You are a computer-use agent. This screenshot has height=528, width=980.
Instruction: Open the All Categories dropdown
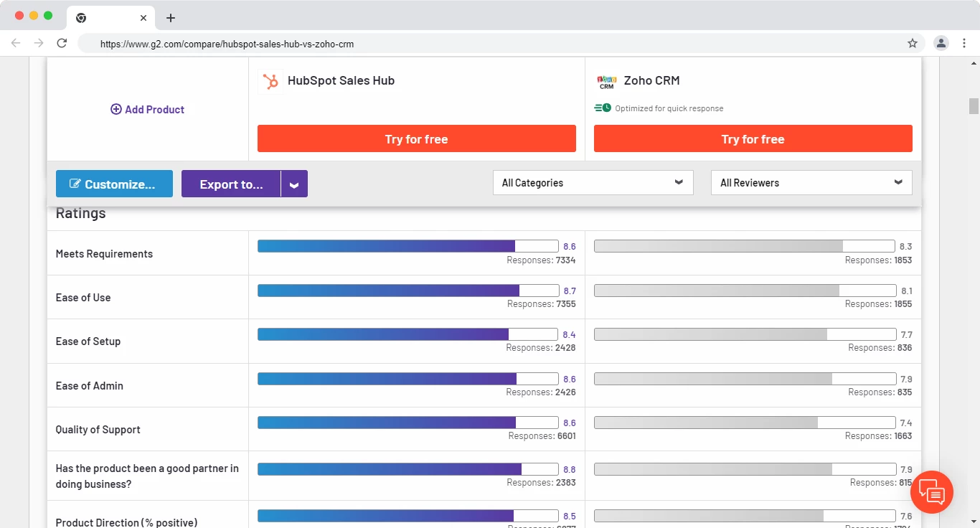[x=593, y=183]
